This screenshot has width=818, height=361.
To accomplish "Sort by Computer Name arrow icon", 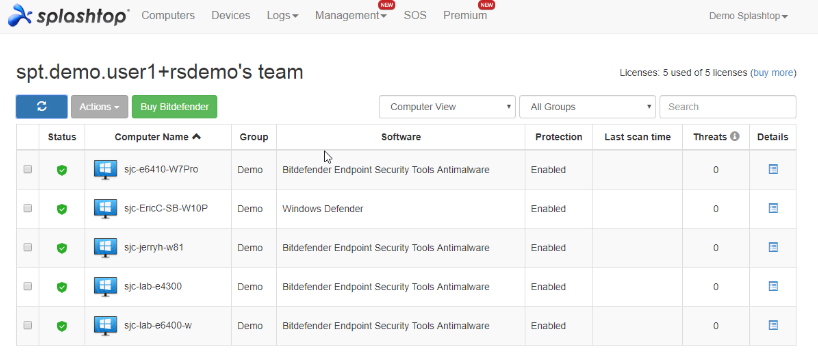I will (196, 137).
